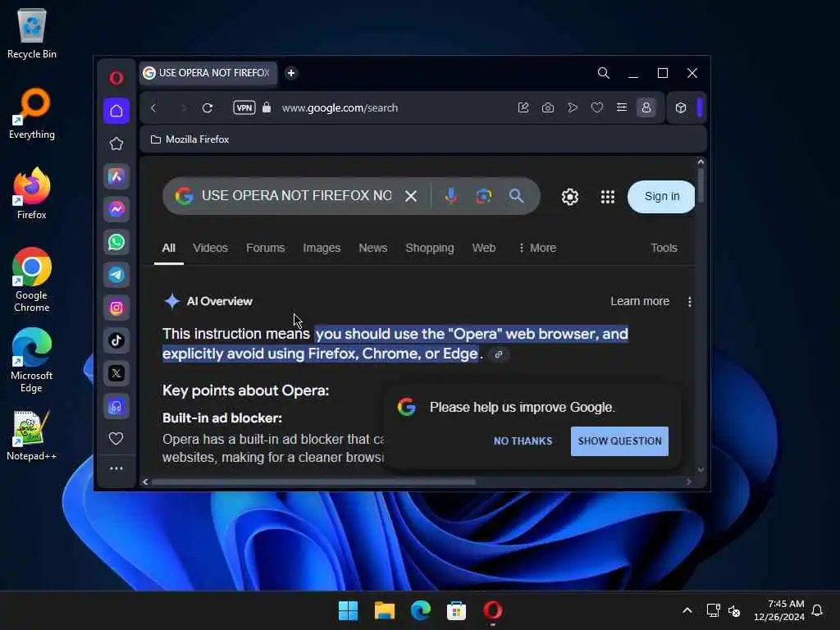Screen dimensions: 840x630
Task: Open Extensions cube icon
Action: 681,107
